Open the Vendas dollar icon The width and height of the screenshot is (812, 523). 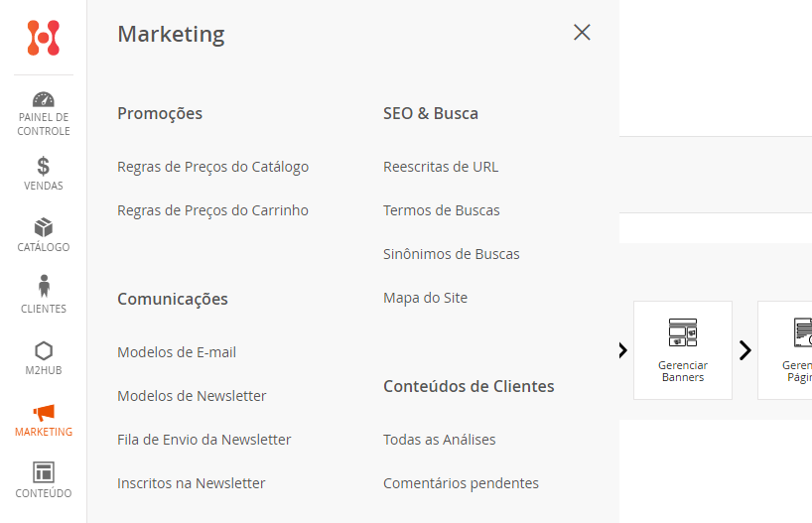(44, 166)
